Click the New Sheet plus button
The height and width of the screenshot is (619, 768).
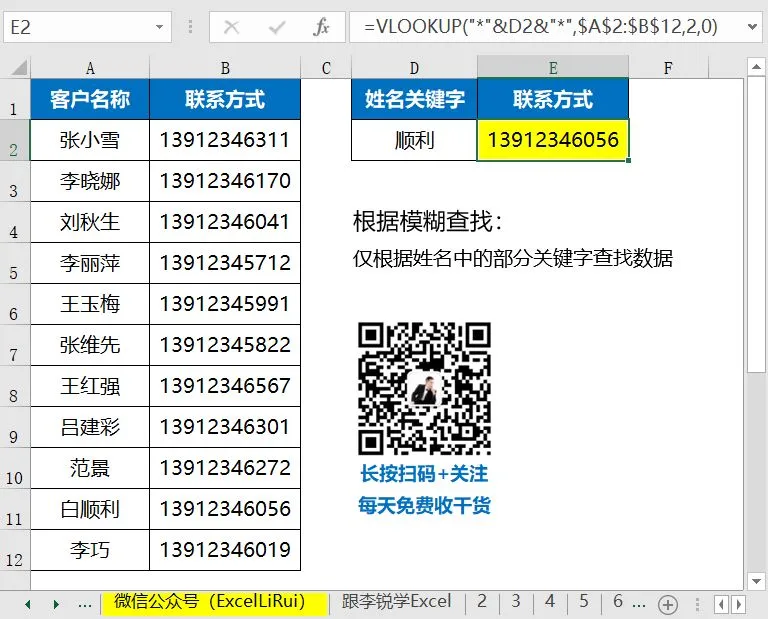pos(668,605)
